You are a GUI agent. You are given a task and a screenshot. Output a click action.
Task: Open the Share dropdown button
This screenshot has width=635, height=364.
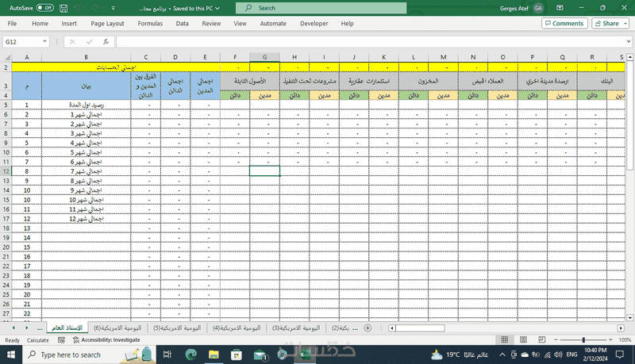pos(610,24)
